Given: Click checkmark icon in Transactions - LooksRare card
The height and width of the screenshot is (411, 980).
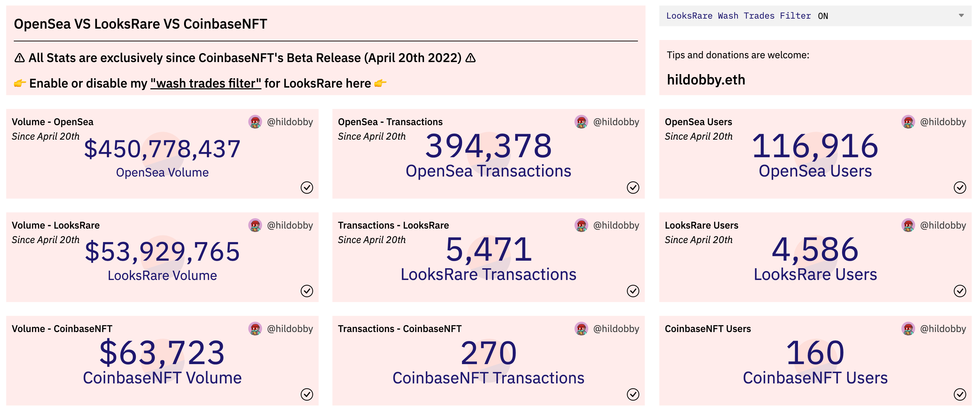Looking at the screenshot, I should (x=633, y=291).
